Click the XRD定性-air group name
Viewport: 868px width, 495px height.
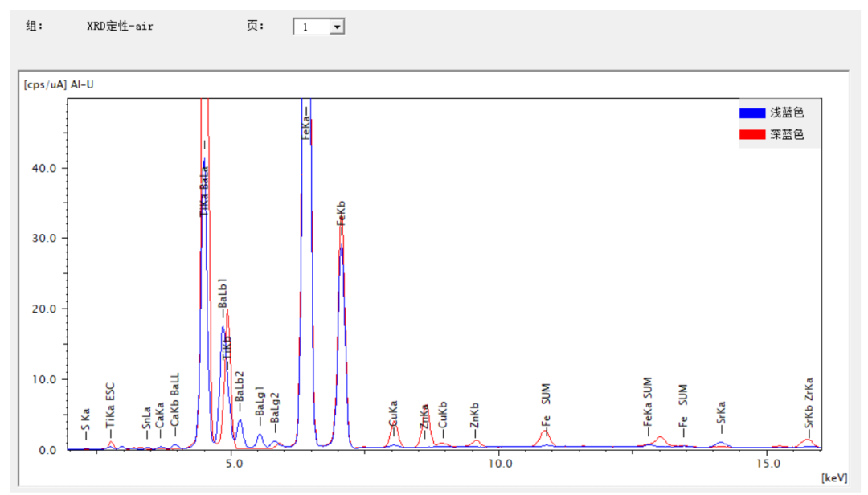pos(120,27)
